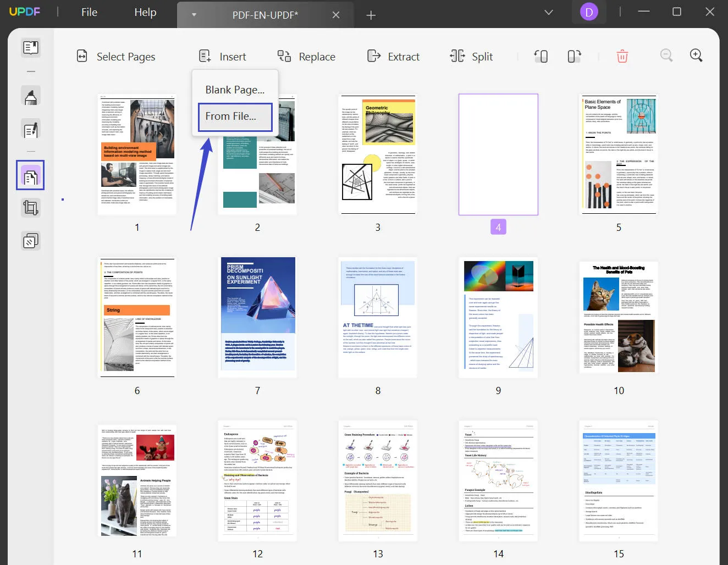Open the Reader view in the sidebar

click(x=30, y=47)
